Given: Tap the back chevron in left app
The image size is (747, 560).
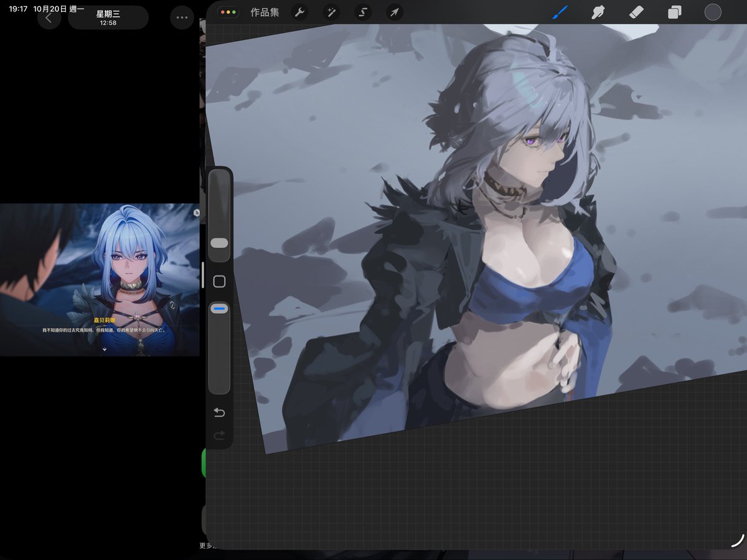Looking at the screenshot, I should 49,17.
